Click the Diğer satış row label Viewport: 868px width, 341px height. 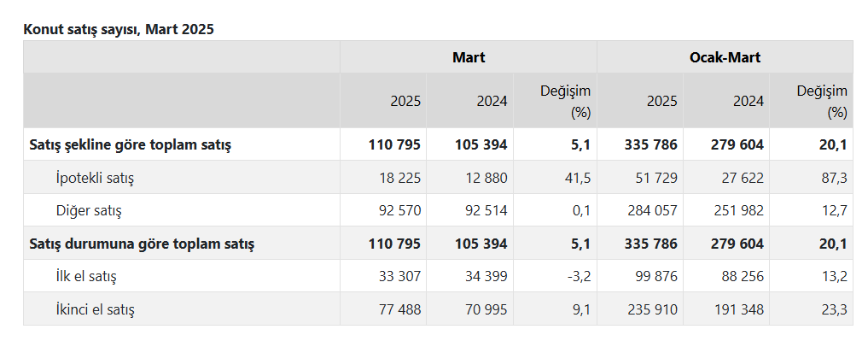pos(89,211)
